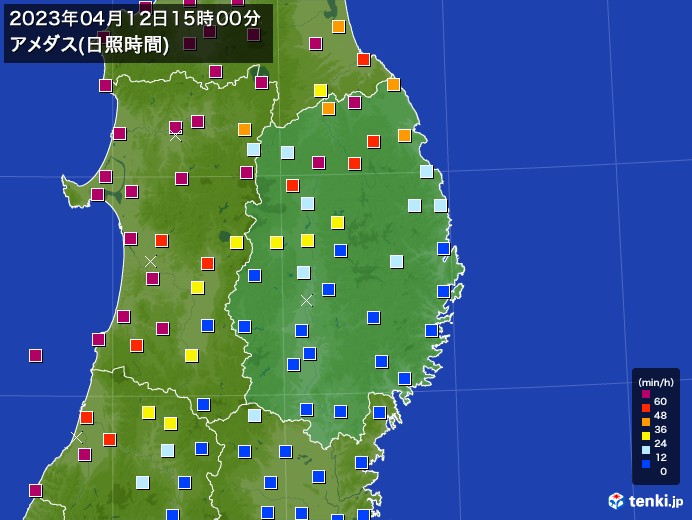Click the "(min/h)" legend unit label
Screen dimensions: 692x520
click(656, 383)
